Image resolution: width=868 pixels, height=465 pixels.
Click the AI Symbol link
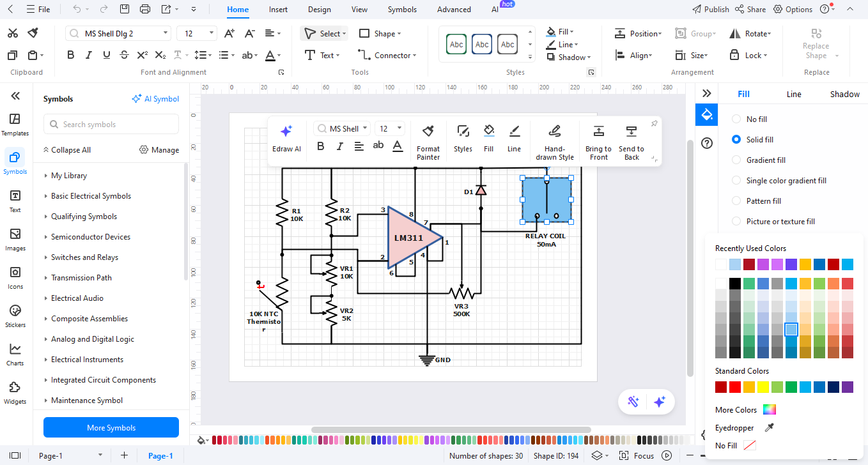point(155,99)
